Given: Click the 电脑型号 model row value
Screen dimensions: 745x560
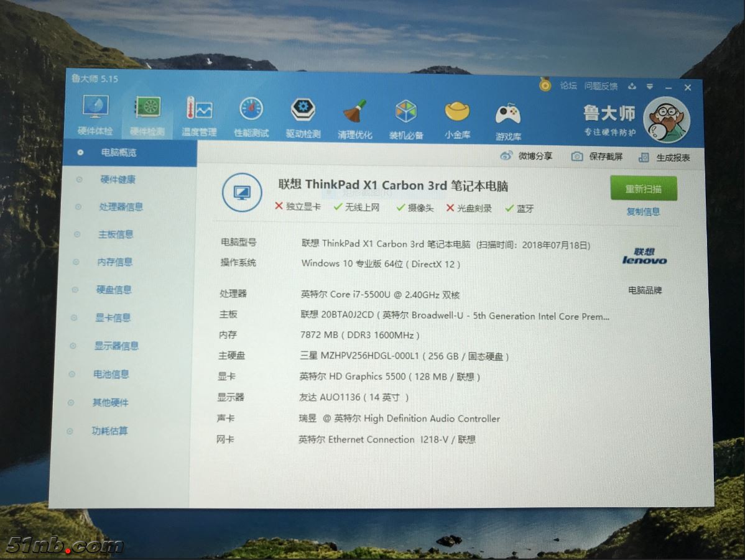Looking at the screenshot, I should (446, 244).
